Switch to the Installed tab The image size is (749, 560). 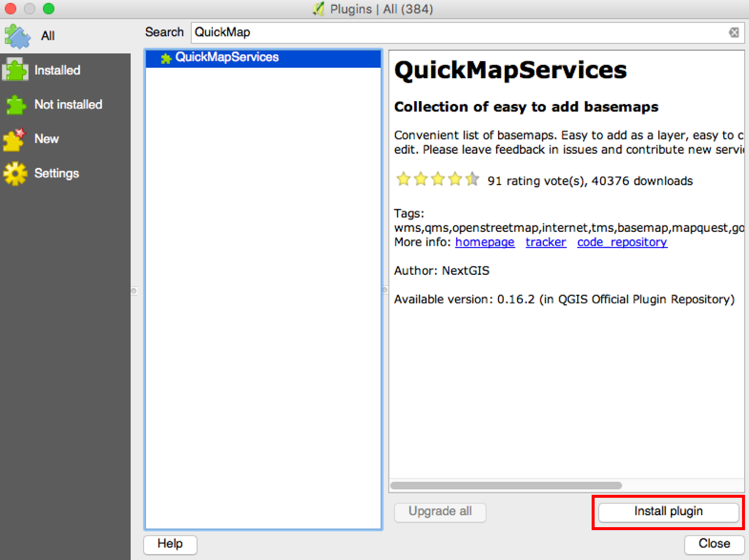[57, 70]
